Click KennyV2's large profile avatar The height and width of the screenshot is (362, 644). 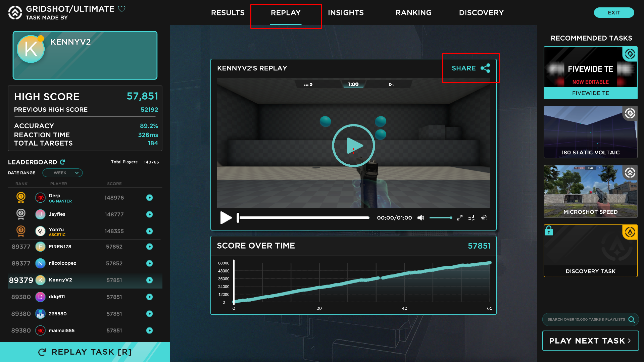click(31, 49)
